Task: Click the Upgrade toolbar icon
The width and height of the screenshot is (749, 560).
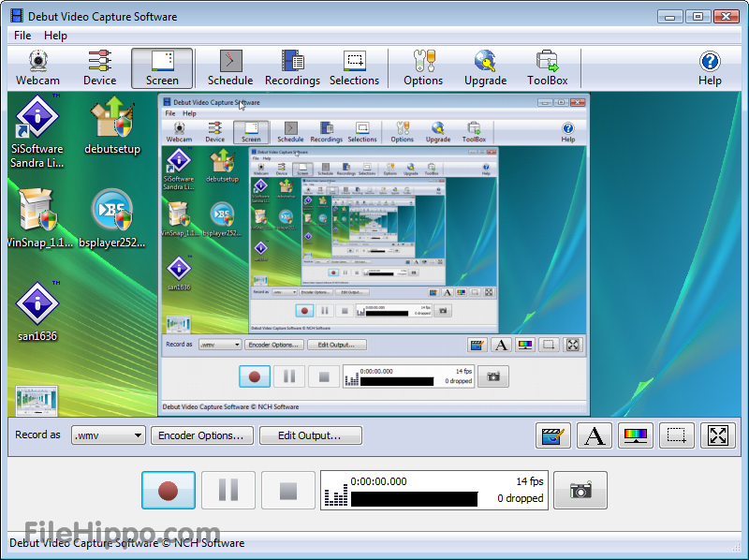Action: pos(485,67)
